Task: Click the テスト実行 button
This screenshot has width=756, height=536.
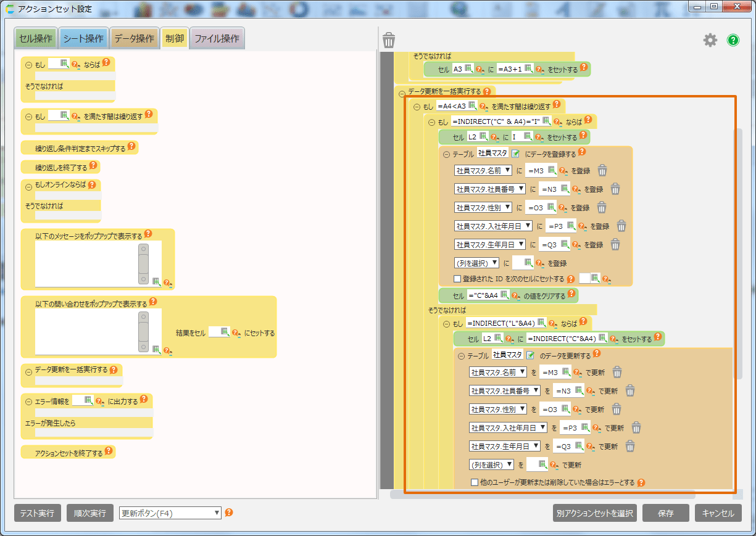Action: (37, 513)
